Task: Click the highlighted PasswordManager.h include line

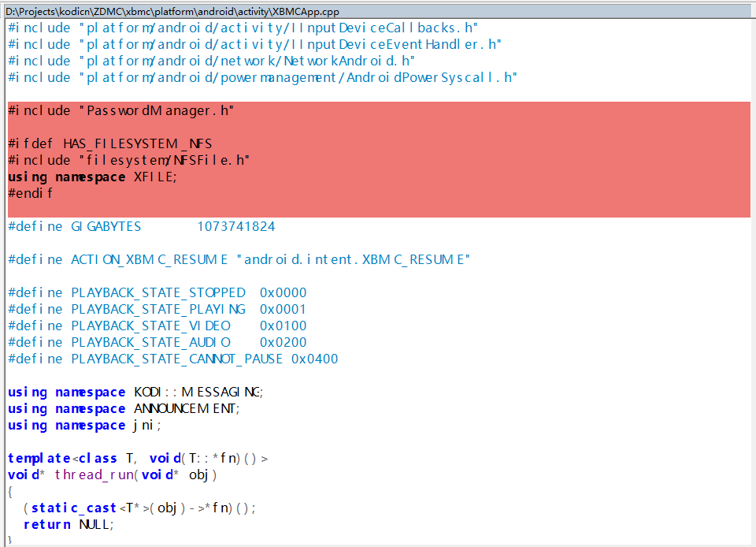Action: [x=121, y=110]
